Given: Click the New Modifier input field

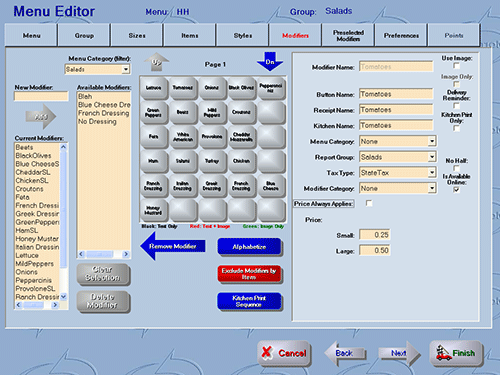Looking at the screenshot, I should click(x=41, y=96).
